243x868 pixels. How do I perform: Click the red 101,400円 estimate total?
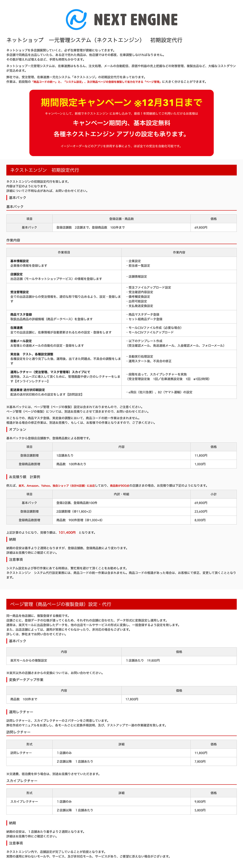[x=67, y=532]
